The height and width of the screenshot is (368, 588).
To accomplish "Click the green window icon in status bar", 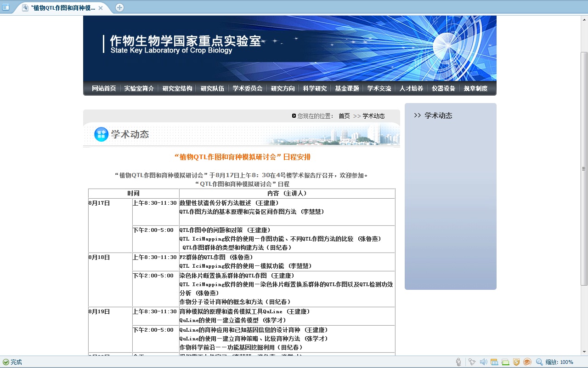I will point(505,362).
